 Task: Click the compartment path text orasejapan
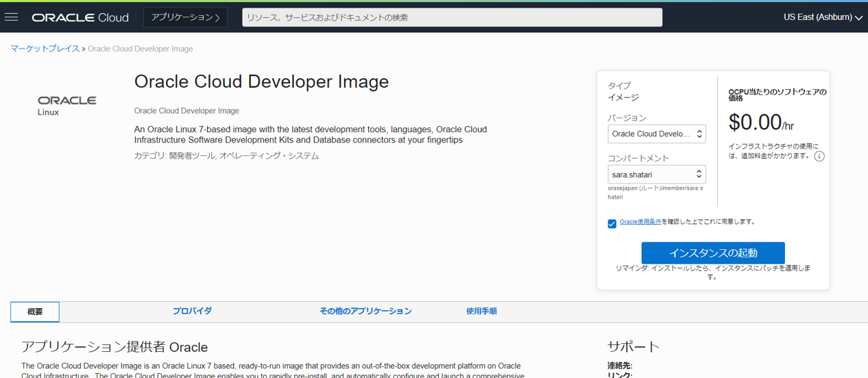(657, 192)
